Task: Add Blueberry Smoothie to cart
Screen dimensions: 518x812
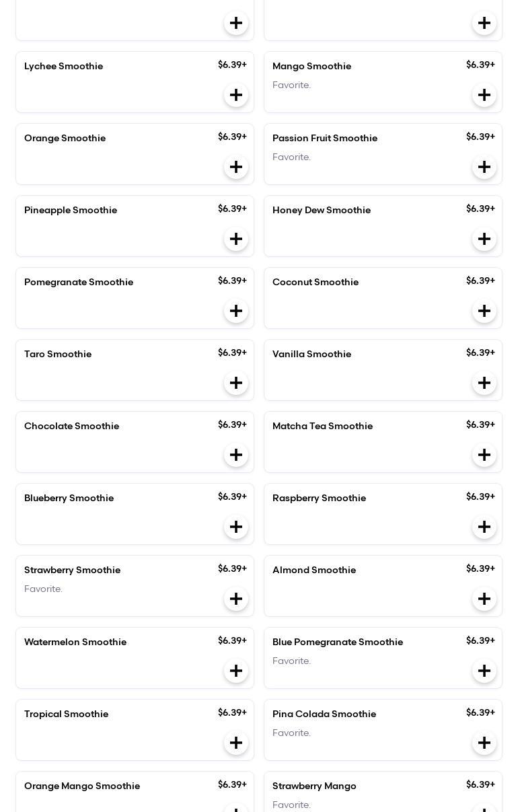Action: point(236,527)
